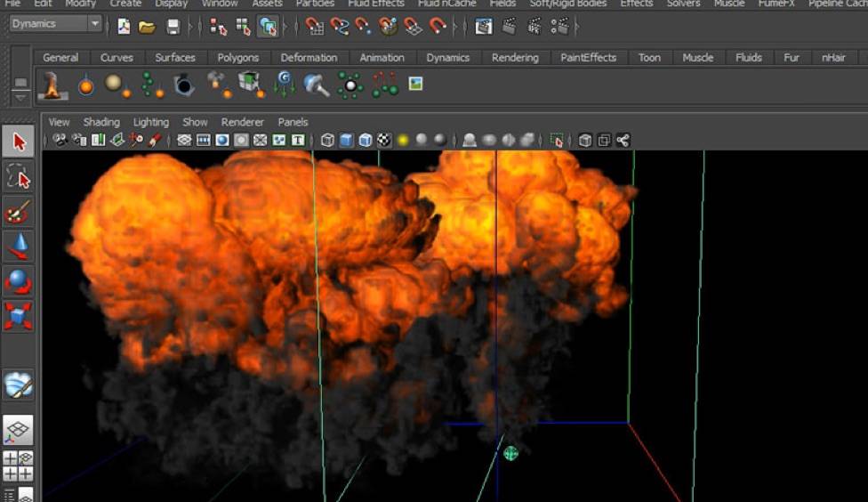Open the Dynamics menu set dropdown

(x=55, y=24)
